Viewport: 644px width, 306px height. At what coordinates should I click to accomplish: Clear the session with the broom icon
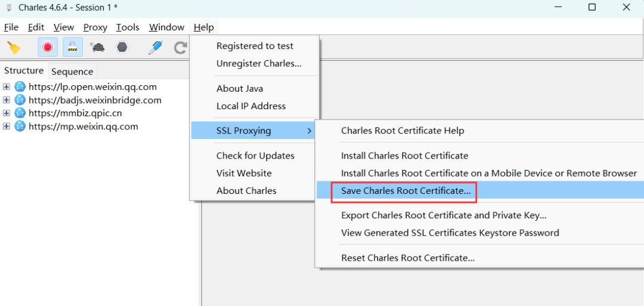pyautogui.click(x=14, y=47)
